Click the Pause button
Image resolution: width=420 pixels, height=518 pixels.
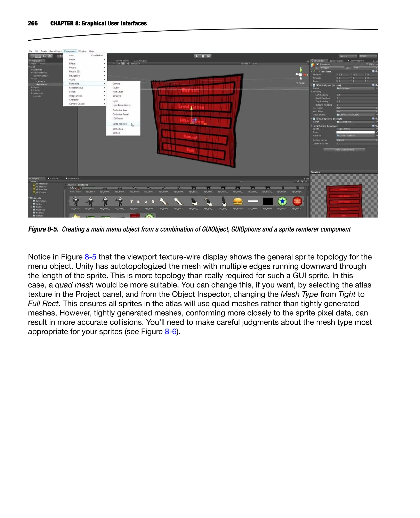click(x=203, y=56)
